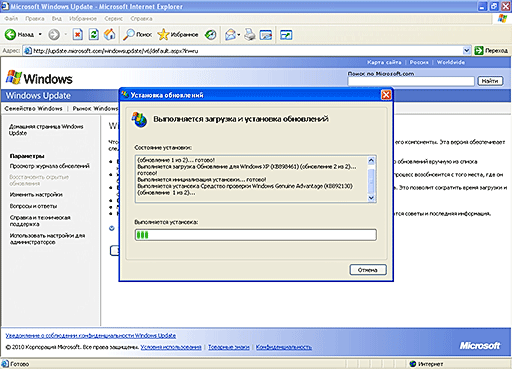Click the Найти search button

490,81
